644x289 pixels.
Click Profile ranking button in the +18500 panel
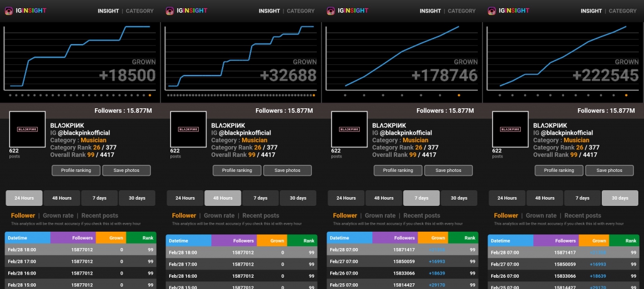click(76, 170)
